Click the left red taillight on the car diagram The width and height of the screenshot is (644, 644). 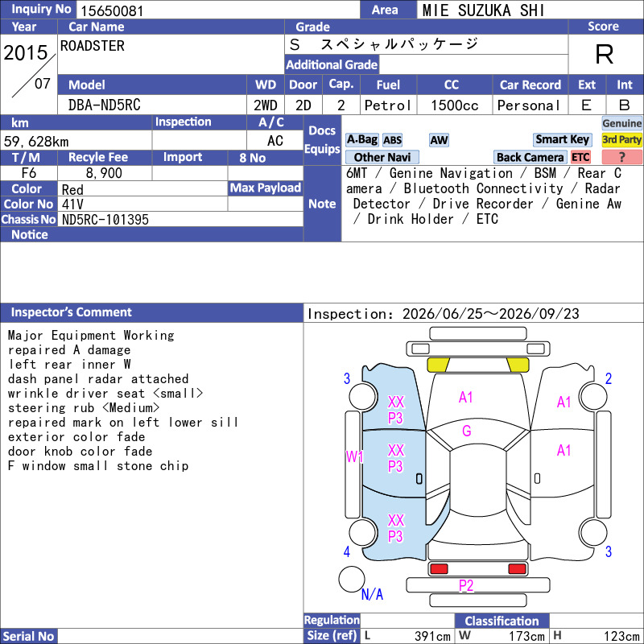coord(439,569)
